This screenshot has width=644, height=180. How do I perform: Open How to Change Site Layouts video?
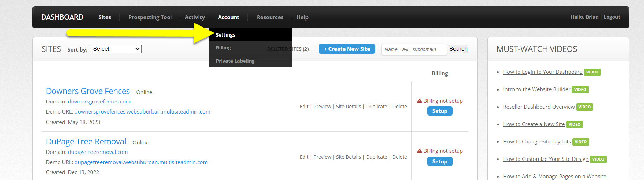tap(537, 142)
